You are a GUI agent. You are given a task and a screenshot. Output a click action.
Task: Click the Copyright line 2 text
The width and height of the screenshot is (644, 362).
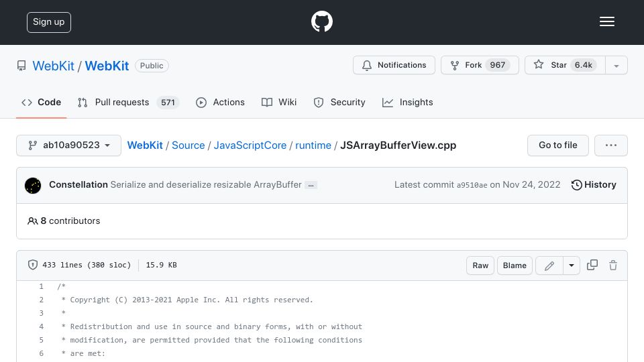pyautogui.click(x=187, y=300)
